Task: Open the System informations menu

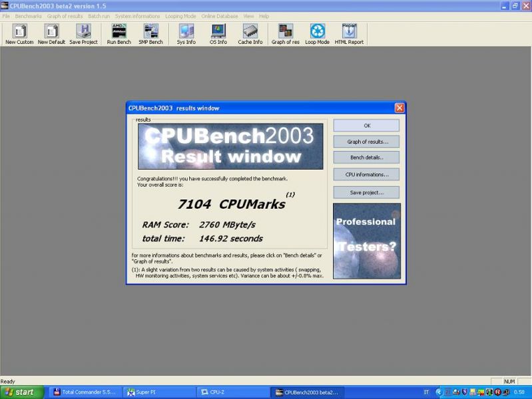Action: pos(137,16)
